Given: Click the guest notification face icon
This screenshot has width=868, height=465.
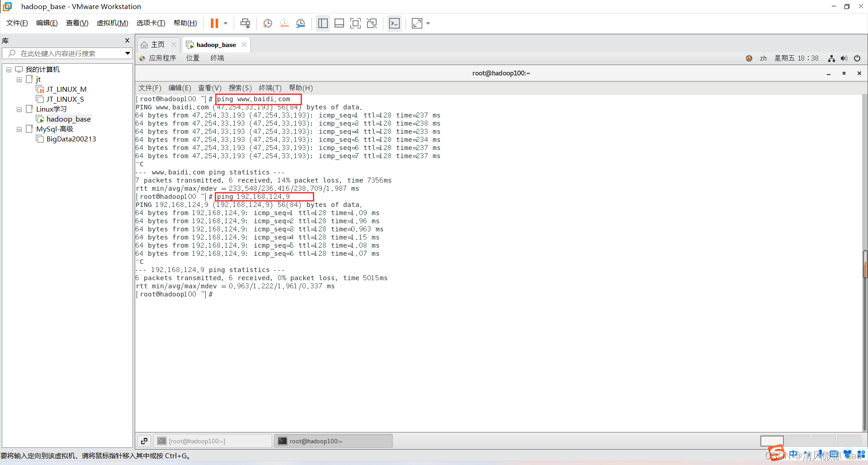Looking at the screenshot, I should tap(749, 58).
